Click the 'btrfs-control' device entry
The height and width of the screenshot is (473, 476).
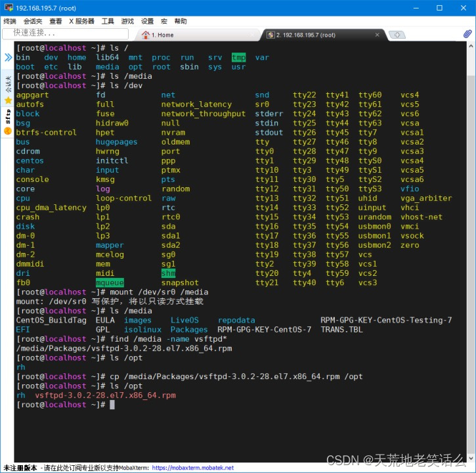pos(47,133)
